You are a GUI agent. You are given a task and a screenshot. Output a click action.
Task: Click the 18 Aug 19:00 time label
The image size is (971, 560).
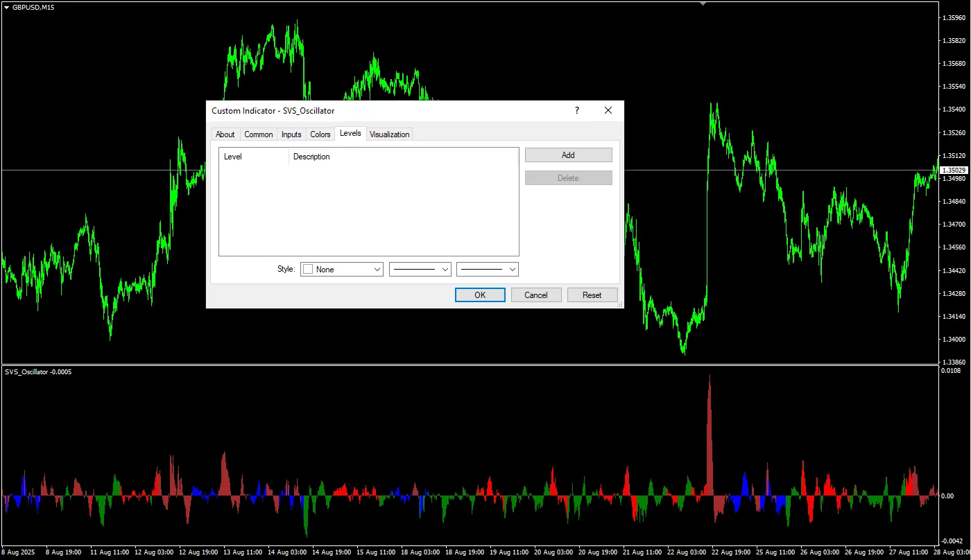[x=464, y=552]
